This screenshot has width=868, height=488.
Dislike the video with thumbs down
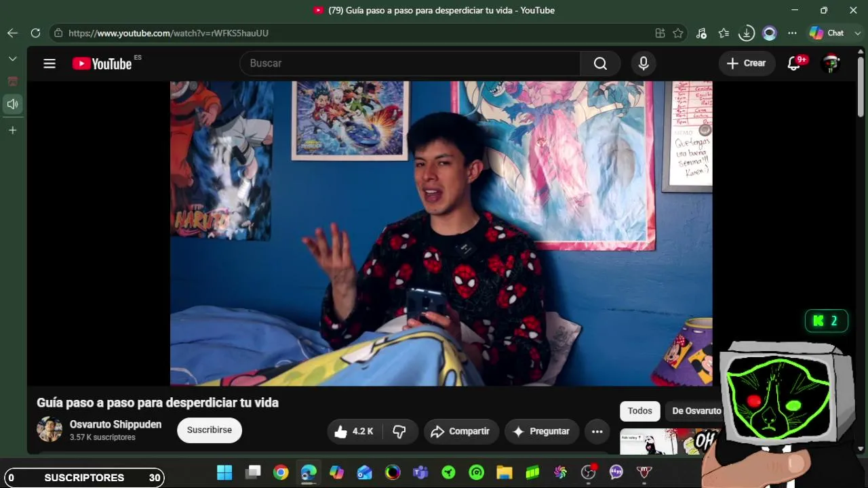pos(399,431)
